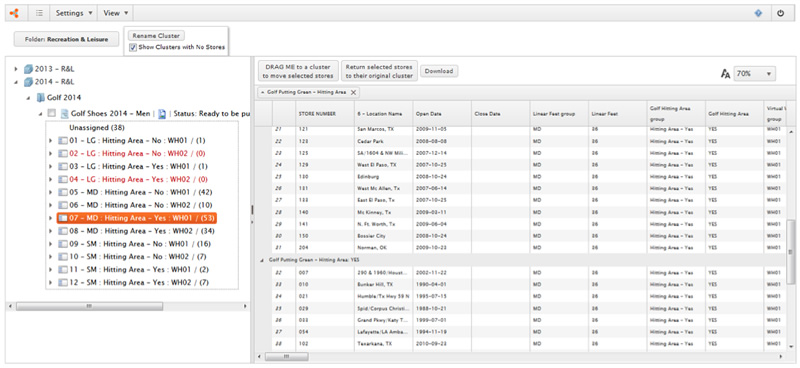The width and height of the screenshot is (800, 368).
Task: Click the power logout icon
Action: (x=780, y=13)
